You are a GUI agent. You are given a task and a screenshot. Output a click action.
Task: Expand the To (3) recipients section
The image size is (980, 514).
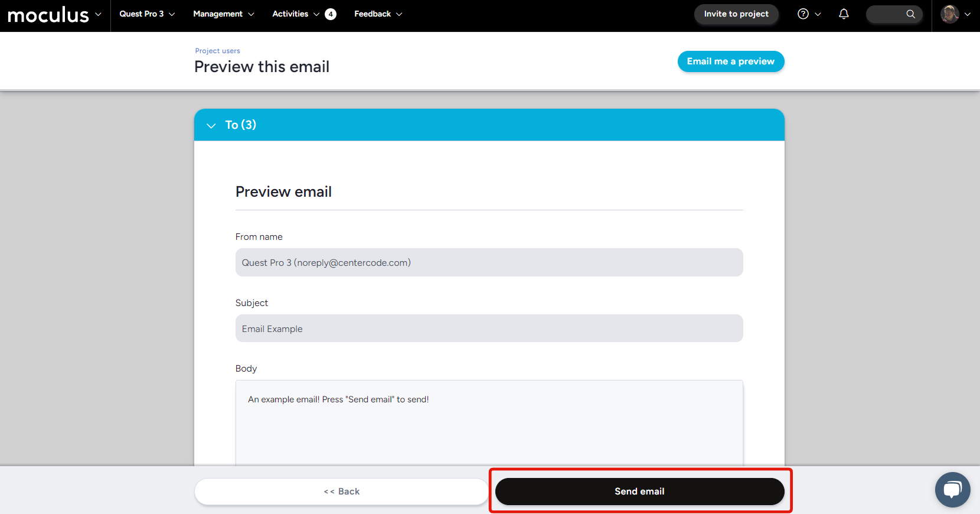click(211, 125)
